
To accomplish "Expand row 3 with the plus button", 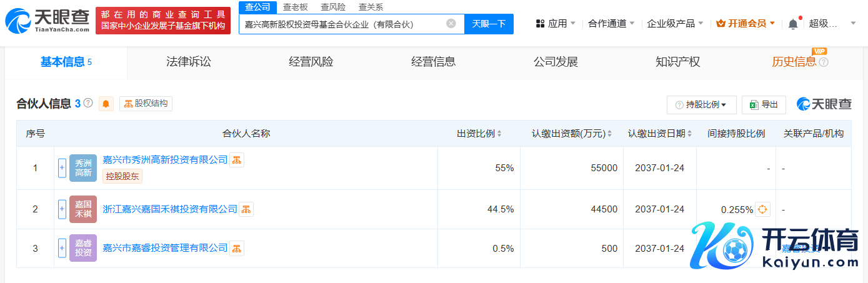I will (62, 248).
